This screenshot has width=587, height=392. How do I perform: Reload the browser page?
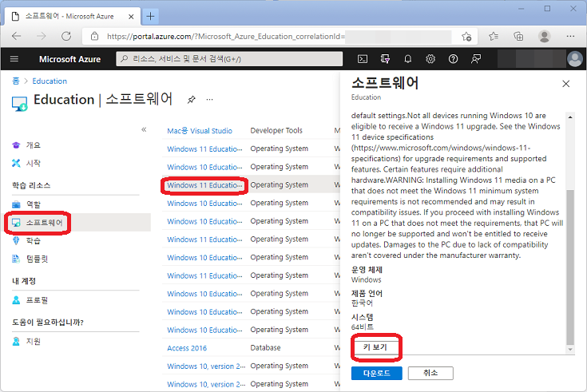(x=66, y=36)
